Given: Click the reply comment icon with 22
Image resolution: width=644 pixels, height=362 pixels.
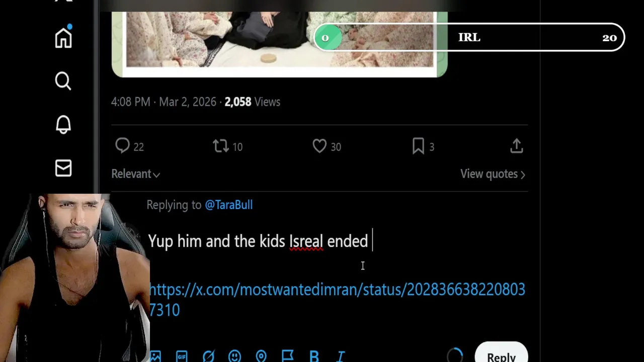Looking at the screenshot, I should 122,146.
